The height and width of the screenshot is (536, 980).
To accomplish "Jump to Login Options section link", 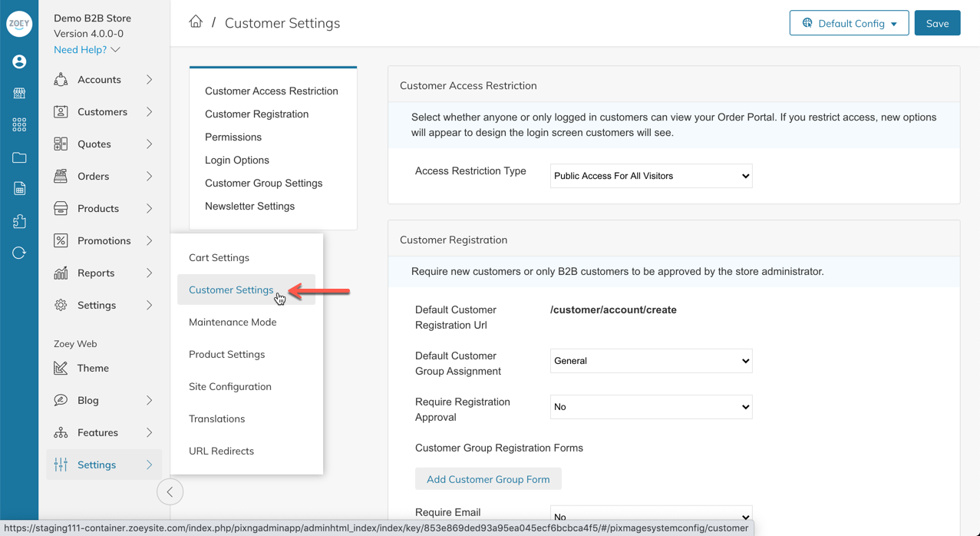I will [x=236, y=160].
